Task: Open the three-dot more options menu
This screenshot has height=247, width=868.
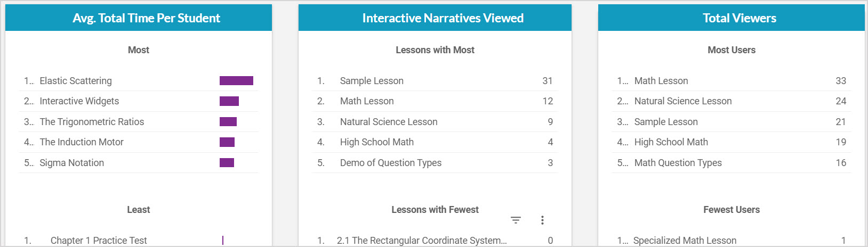Action: [x=542, y=220]
